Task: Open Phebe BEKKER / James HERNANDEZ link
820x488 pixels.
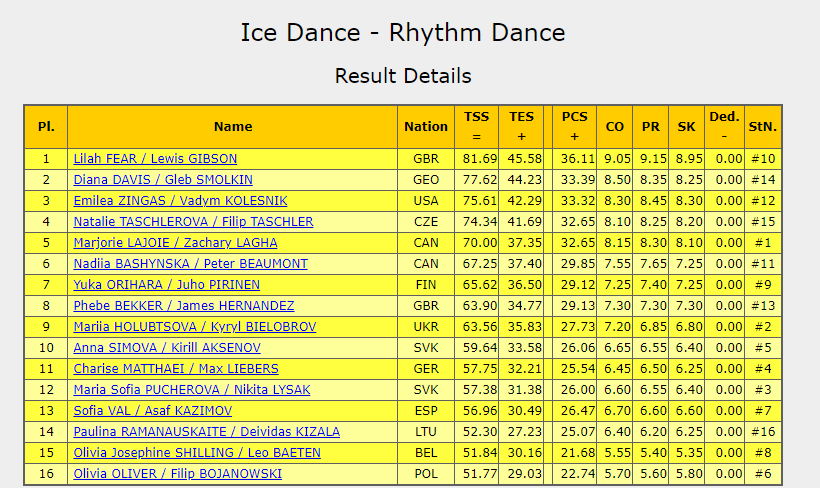Action: pos(184,306)
